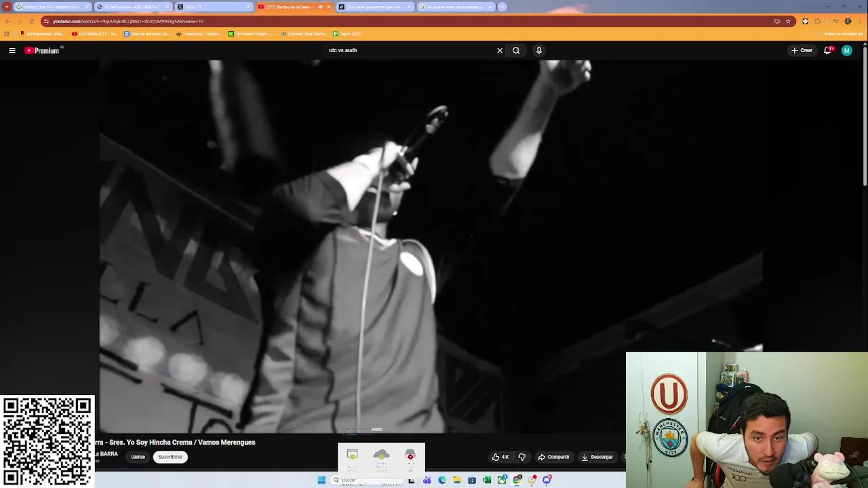Screen dimensions: 868x488
Task: Click the window icon with green check in popup
Action: pyautogui.click(x=352, y=454)
